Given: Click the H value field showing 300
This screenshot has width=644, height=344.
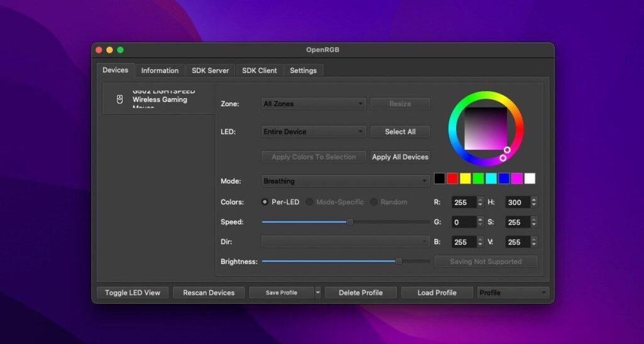Looking at the screenshot, I should click(x=518, y=203).
